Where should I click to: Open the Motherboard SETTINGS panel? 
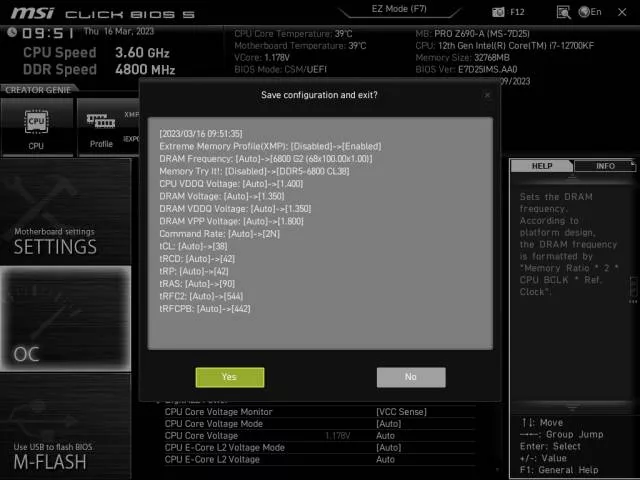[x=66, y=212]
